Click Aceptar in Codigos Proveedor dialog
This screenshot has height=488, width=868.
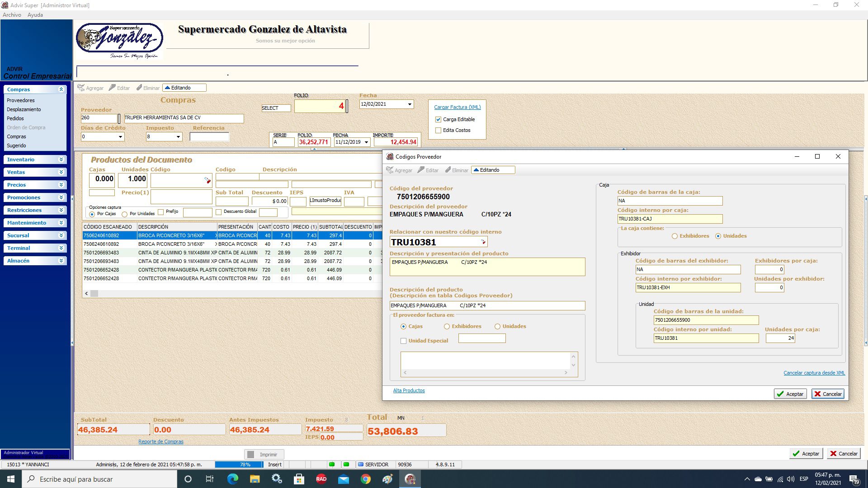790,394
